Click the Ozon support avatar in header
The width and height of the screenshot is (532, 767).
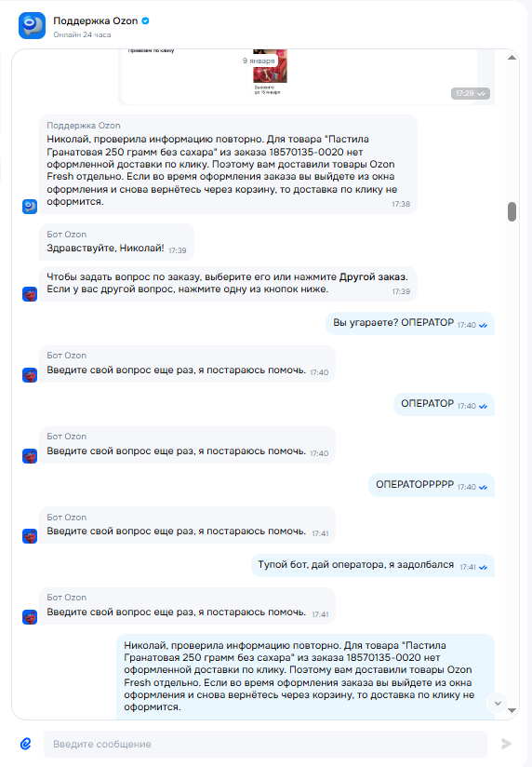click(32, 25)
